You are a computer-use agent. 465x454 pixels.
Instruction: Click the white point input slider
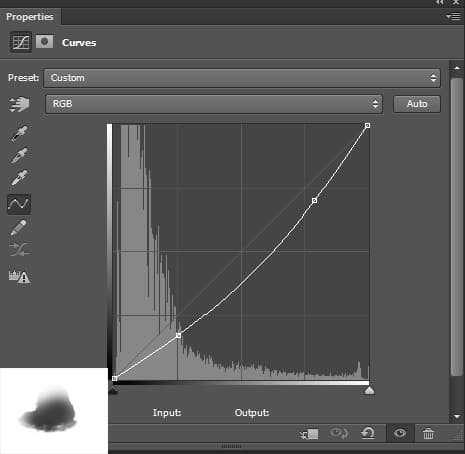pos(369,390)
